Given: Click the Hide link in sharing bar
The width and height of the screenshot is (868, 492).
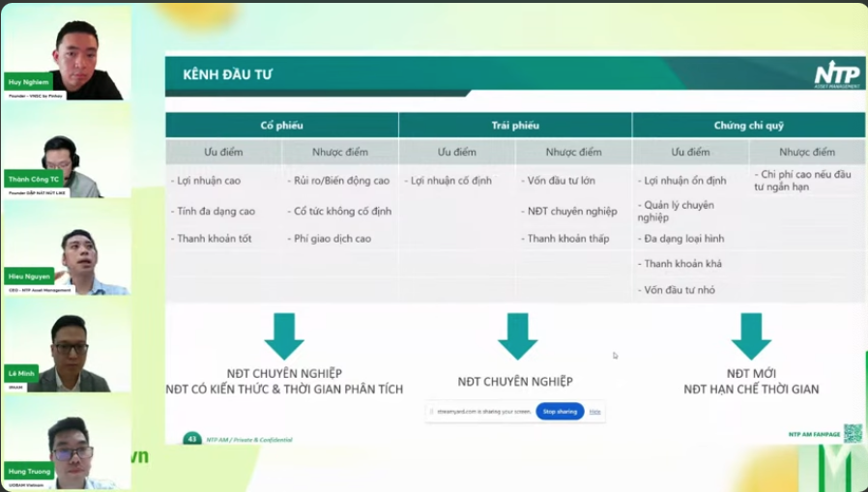Looking at the screenshot, I should (595, 411).
